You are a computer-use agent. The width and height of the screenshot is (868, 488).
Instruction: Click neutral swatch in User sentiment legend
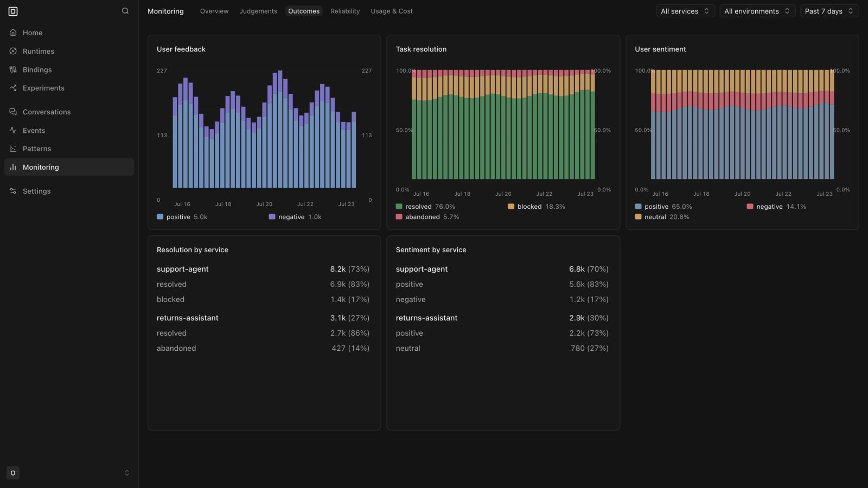click(639, 217)
